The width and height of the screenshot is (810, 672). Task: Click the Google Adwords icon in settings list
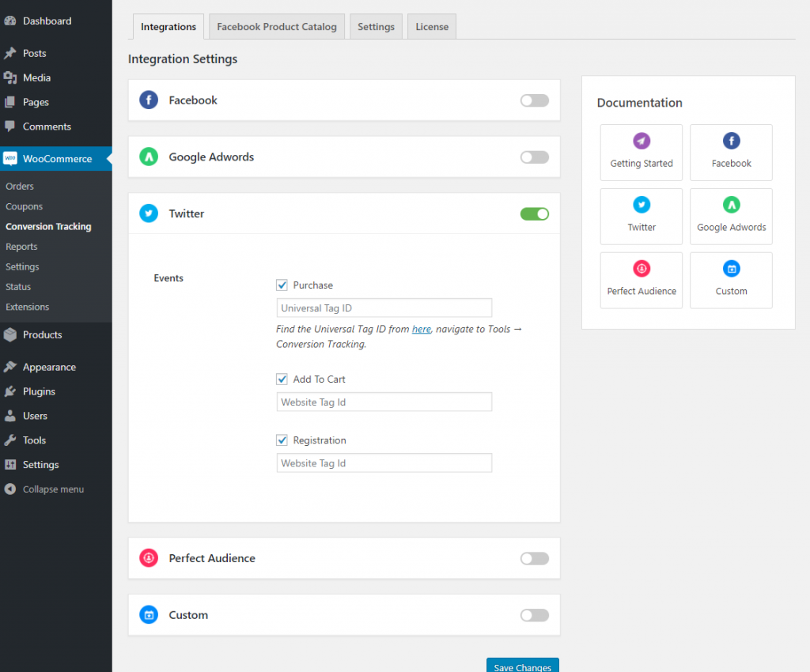pyautogui.click(x=149, y=157)
